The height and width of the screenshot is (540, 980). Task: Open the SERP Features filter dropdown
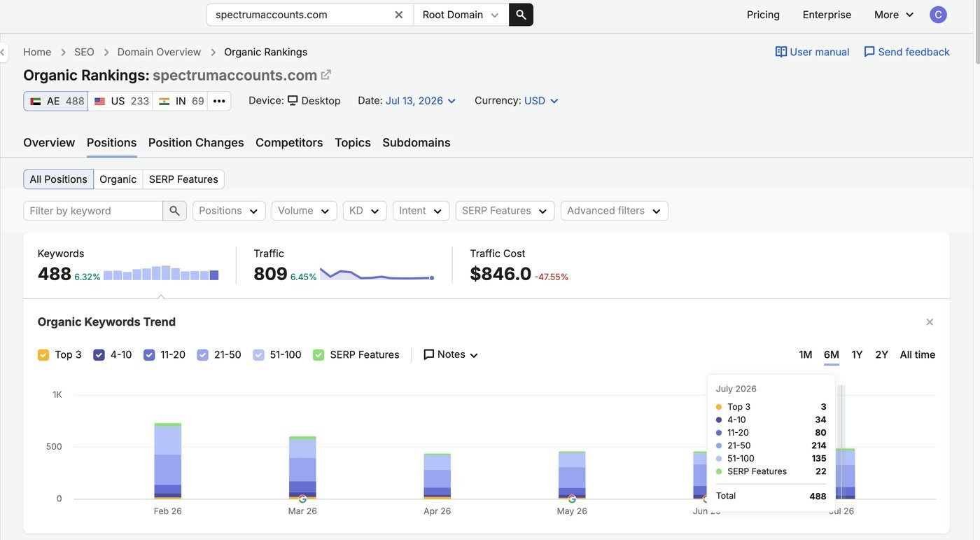[x=505, y=211]
